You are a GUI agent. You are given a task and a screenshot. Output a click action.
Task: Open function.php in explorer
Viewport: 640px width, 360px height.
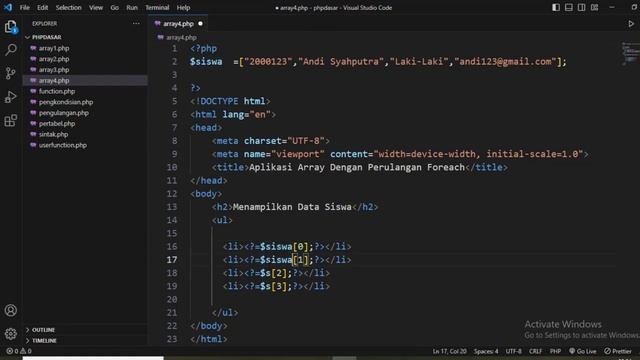pyautogui.click(x=57, y=91)
